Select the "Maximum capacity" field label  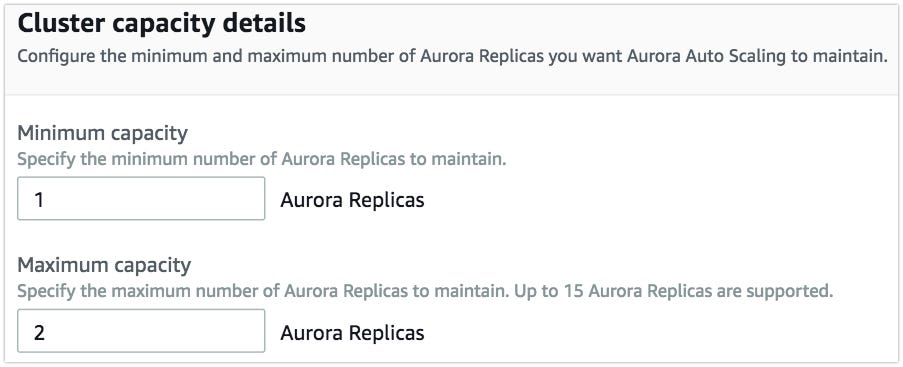click(x=104, y=266)
